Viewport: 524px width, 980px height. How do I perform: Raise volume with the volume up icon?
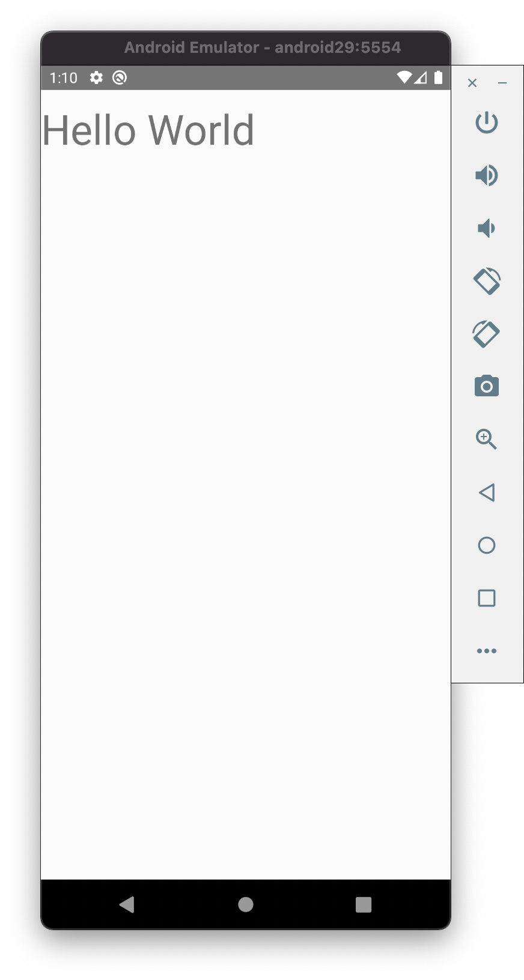pos(487,175)
